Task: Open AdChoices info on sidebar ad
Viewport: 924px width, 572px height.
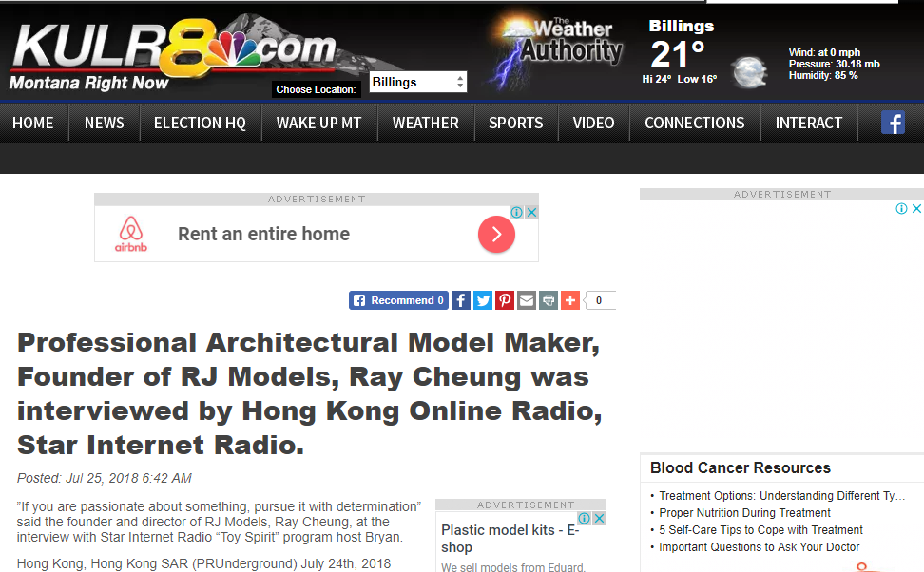Action: (x=901, y=208)
